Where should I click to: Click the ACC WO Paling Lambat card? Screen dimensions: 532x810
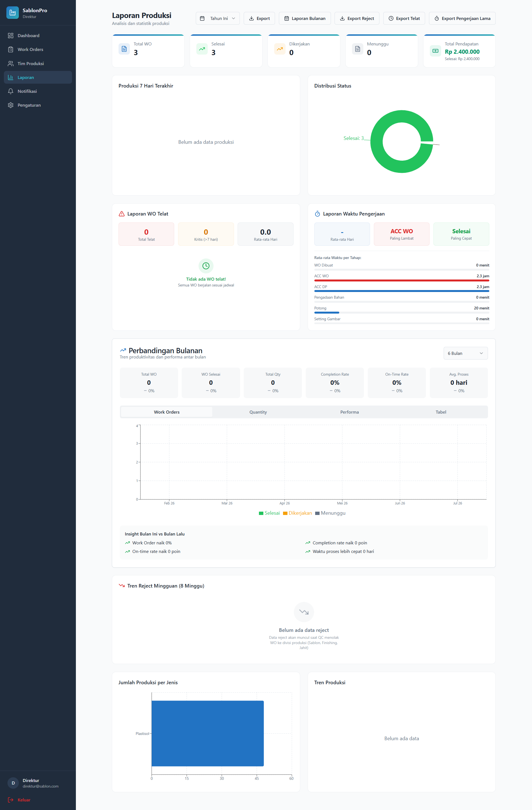tap(402, 234)
